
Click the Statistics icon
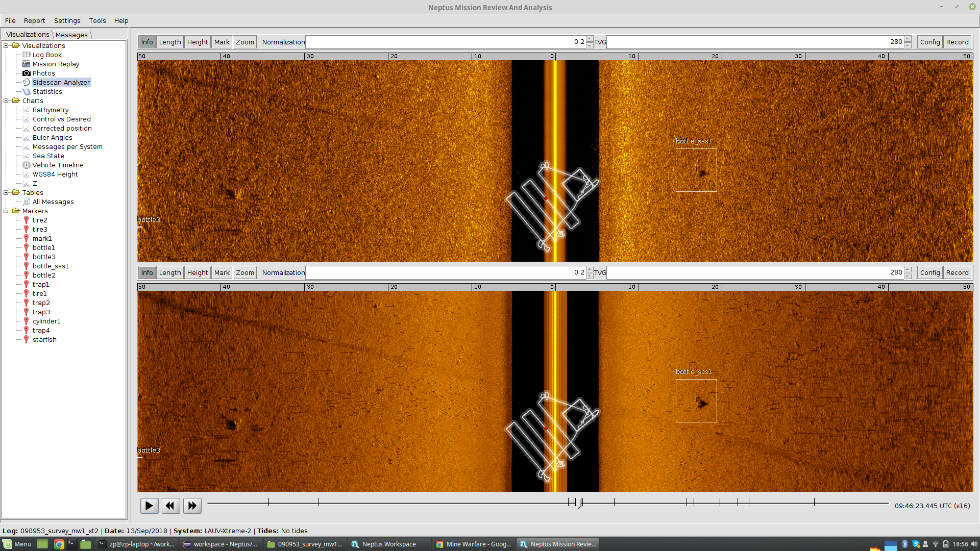(27, 91)
